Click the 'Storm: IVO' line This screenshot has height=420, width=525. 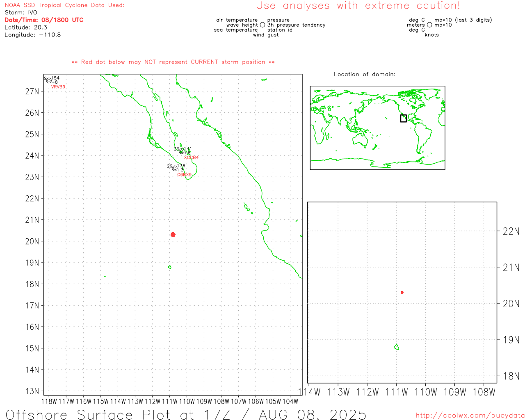(x=21, y=13)
